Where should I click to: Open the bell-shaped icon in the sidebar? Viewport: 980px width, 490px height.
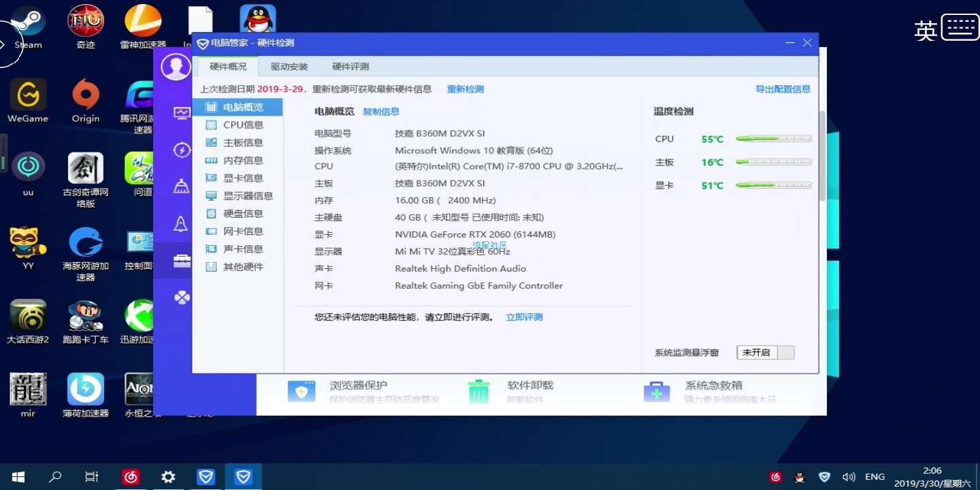tap(182, 224)
